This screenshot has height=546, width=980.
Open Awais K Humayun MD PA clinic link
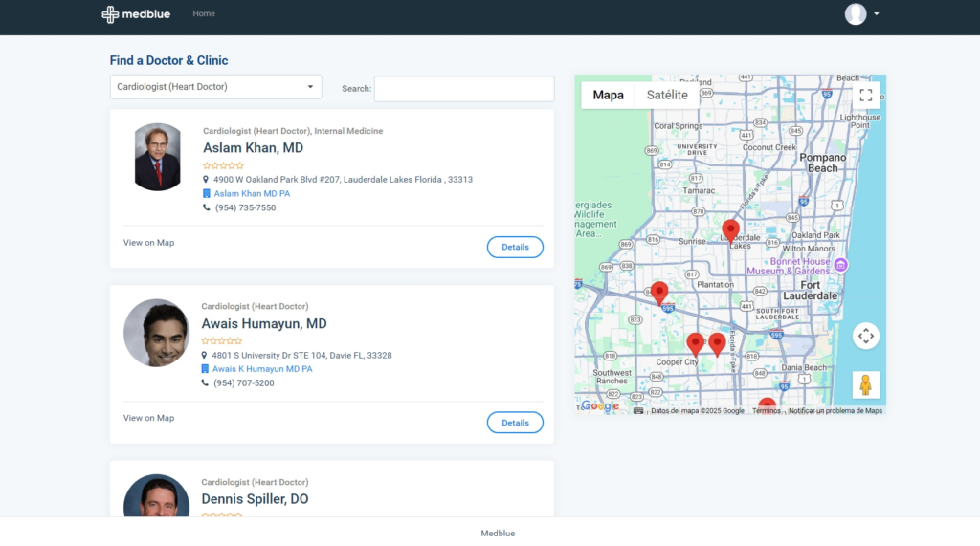tap(262, 369)
